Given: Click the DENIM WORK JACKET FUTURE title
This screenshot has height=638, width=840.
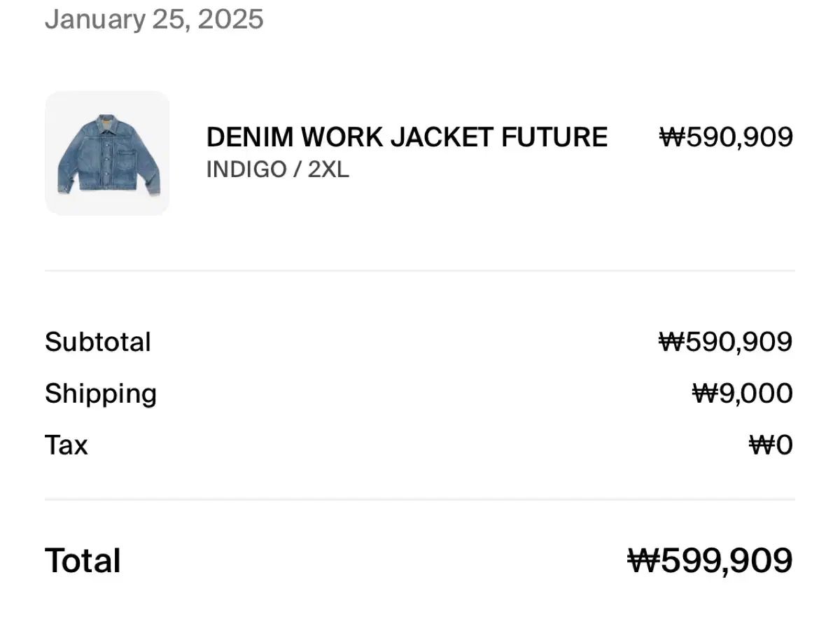Looking at the screenshot, I should pyautogui.click(x=407, y=137).
